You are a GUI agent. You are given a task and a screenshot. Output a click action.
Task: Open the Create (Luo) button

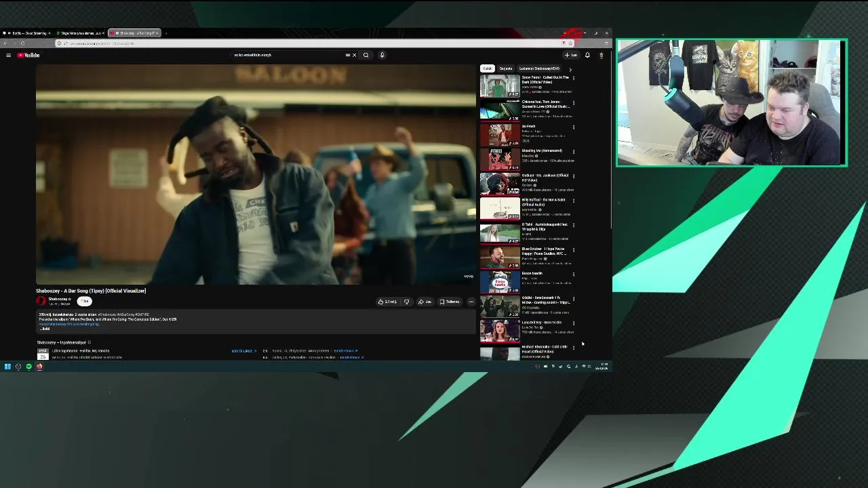571,55
